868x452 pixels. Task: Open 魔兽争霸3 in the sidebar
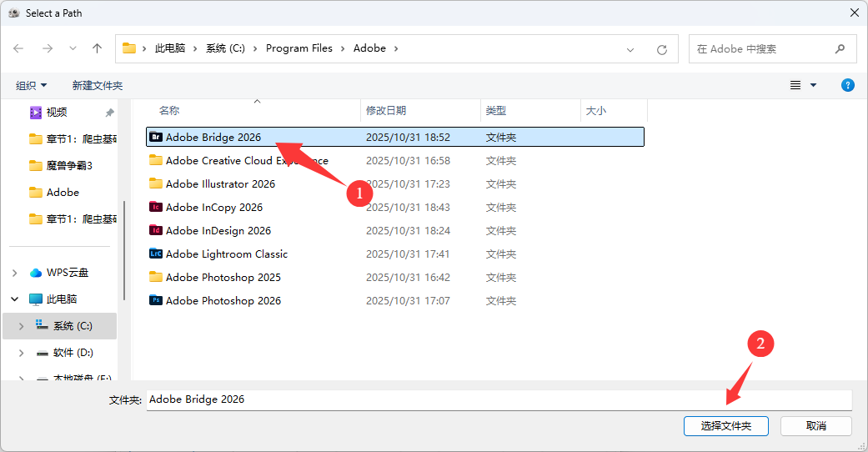pyautogui.click(x=61, y=166)
